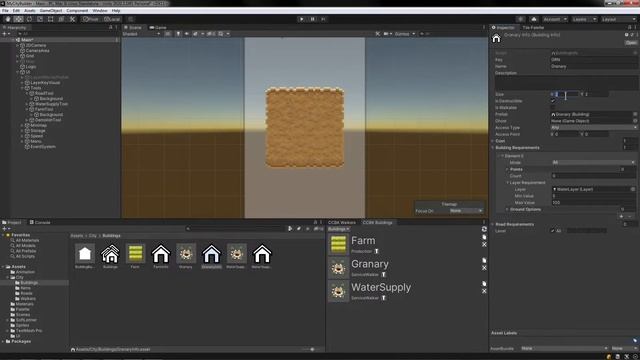Switch to the Scene tab
The height and width of the screenshot is (360, 640).
tap(133, 27)
